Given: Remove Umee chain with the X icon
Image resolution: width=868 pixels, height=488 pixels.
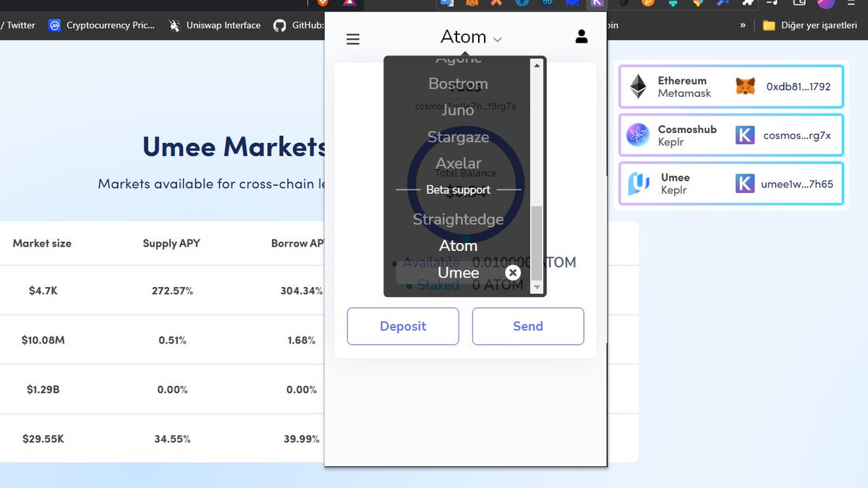Looking at the screenshot, I should (x=513, y=273).
